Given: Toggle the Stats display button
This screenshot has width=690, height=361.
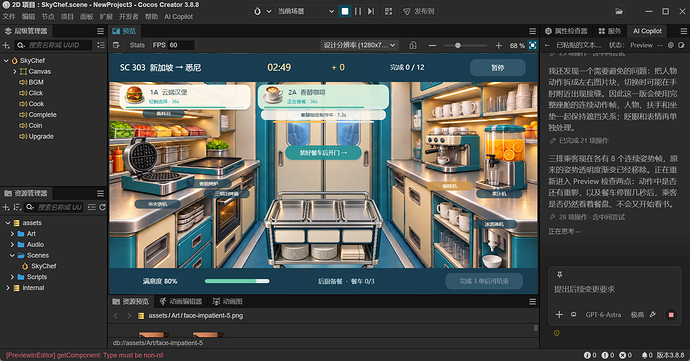Looking at the screenshot, I should (137, 45).
